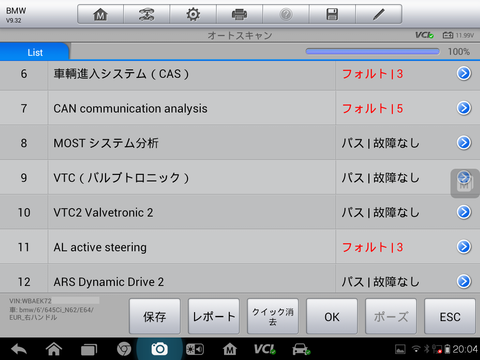Tap VCL shortcut in bottom bar

[x=265, y=349]
